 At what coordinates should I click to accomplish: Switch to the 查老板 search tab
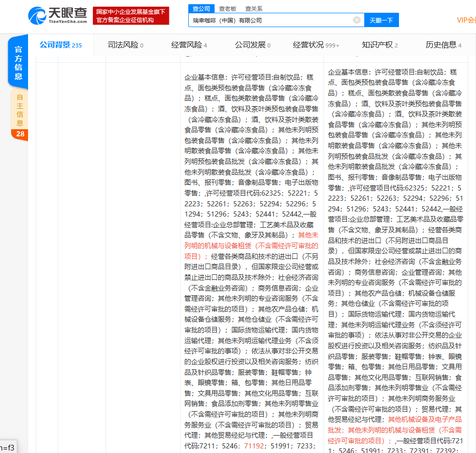click(228, 9)
